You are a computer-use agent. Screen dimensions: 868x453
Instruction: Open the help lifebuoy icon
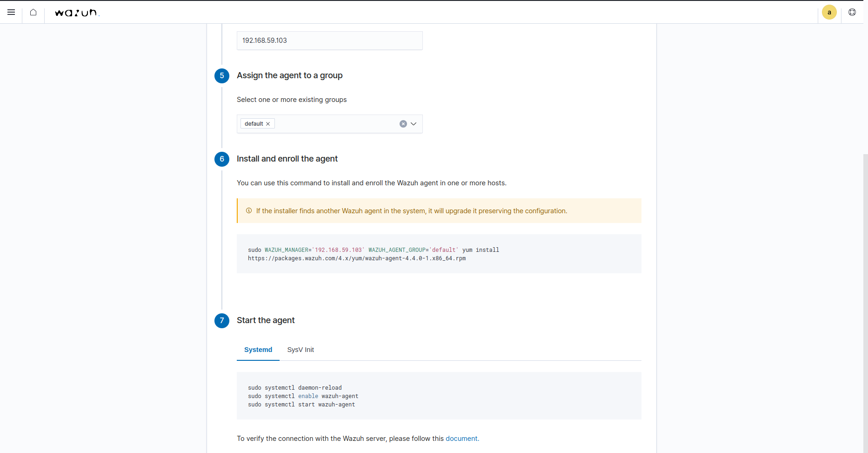pyautogui.click(x=852, y=12)
